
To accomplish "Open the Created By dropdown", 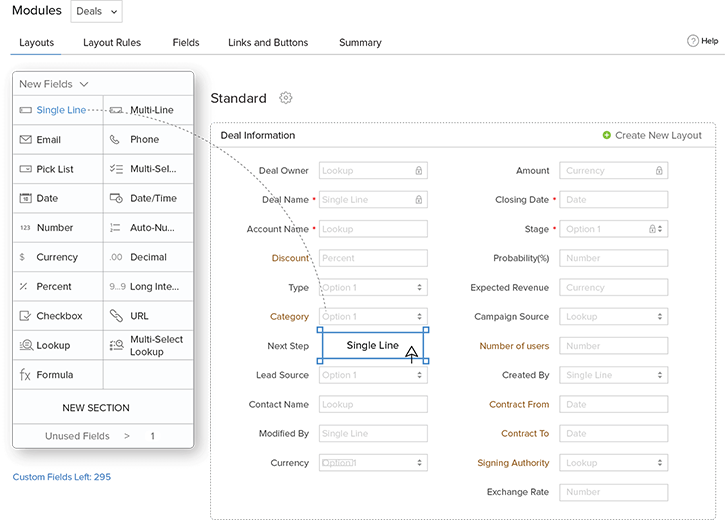I will pyautogui.click(x=614, y=375).
